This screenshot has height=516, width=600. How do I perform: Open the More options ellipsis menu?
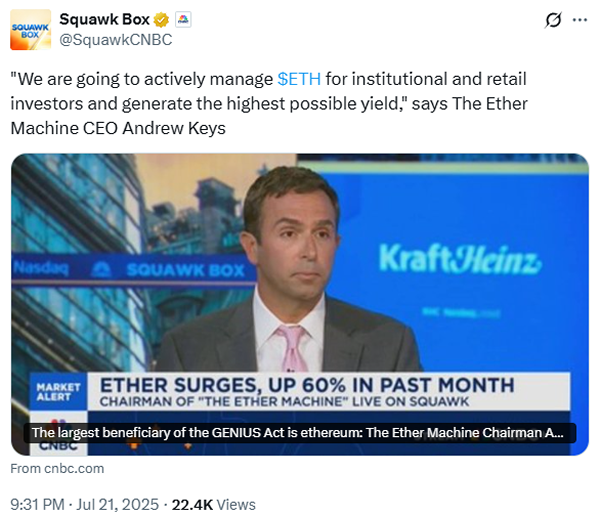point(580,20)
